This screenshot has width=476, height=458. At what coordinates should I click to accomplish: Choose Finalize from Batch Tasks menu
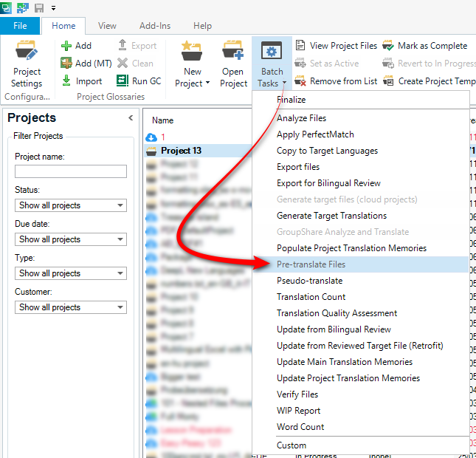pyautogui.click(x=361, y=100)
